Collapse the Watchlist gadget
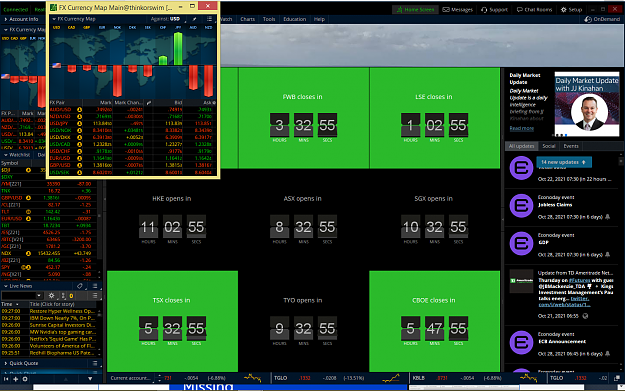The image size is (625, 391). [x=6, y=155]
